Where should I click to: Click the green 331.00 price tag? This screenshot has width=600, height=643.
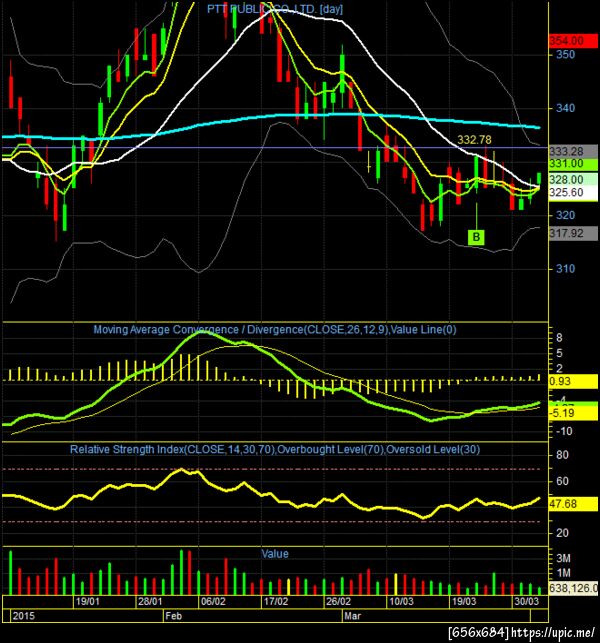click(573, 164)
